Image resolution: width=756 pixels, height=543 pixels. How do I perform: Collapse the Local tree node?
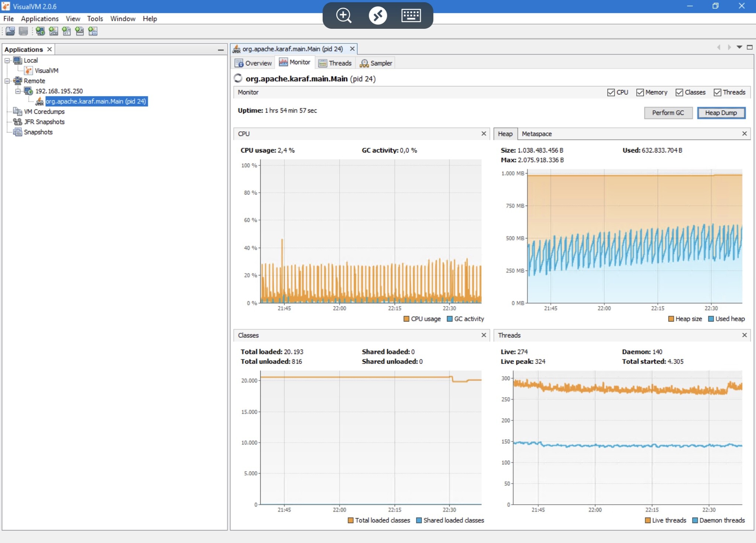tap(7, 61)
